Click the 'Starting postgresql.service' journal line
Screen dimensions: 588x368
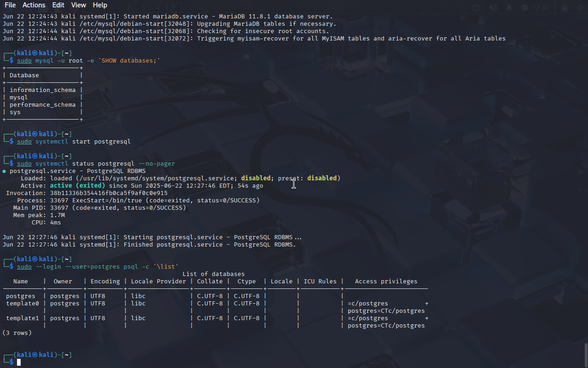(x=152, y=237)
